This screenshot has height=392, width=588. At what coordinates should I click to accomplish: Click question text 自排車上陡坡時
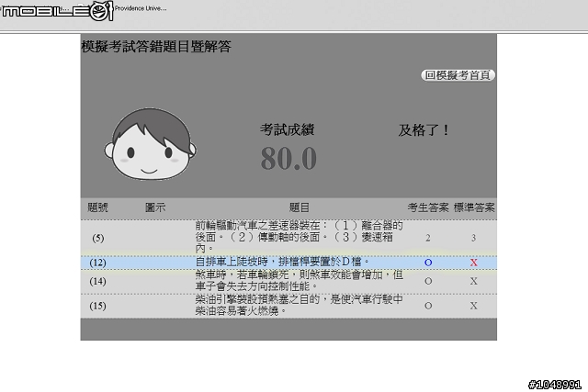(x=282, y=262)
